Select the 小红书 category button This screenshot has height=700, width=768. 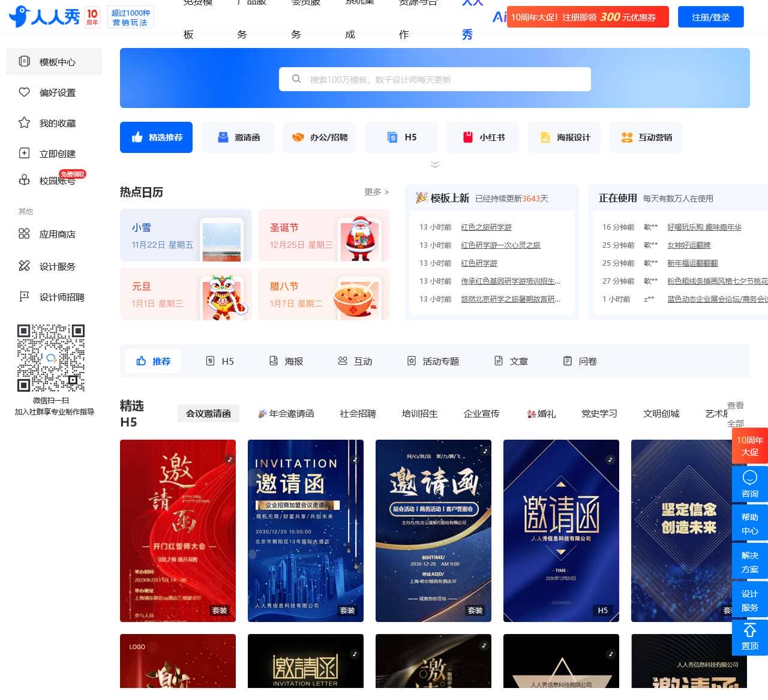[482, 137]
